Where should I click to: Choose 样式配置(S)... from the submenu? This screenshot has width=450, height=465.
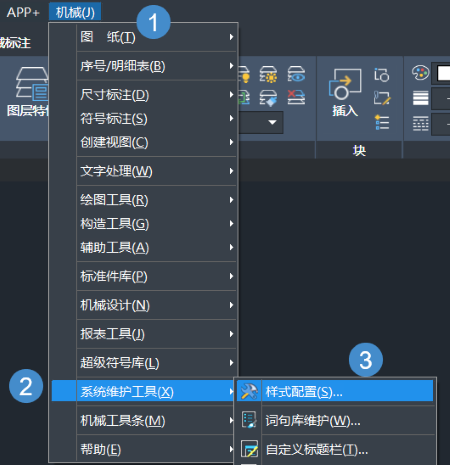[x=335, y=391]
